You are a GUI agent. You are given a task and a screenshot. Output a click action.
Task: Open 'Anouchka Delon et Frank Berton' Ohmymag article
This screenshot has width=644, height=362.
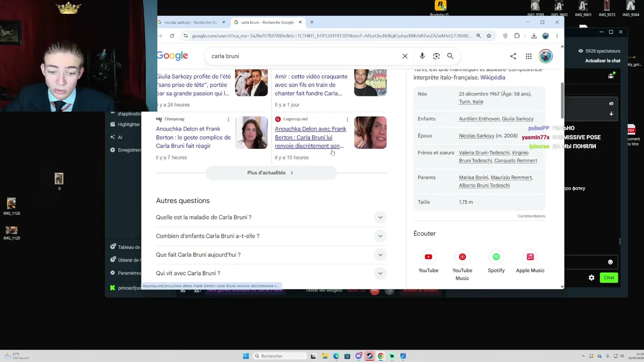193,137
